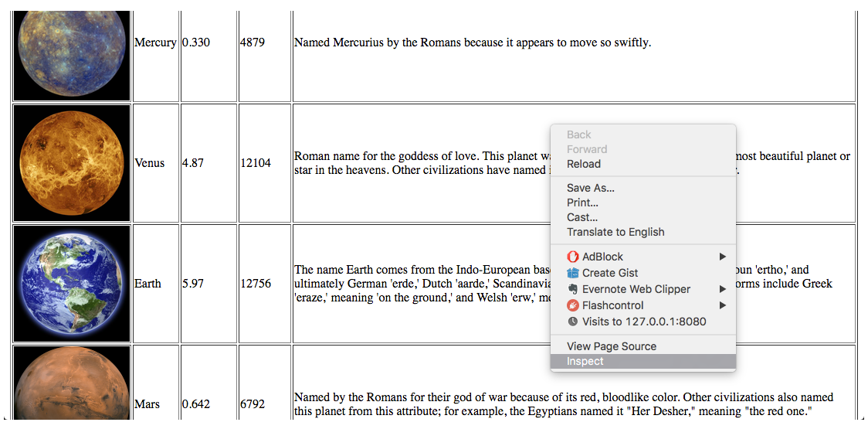Select View Page Source in context menu

point(643,346)
